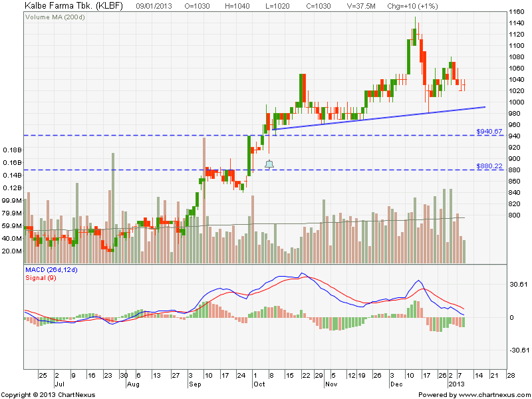Click the 1000 price axis label

[x=517, y=102]
